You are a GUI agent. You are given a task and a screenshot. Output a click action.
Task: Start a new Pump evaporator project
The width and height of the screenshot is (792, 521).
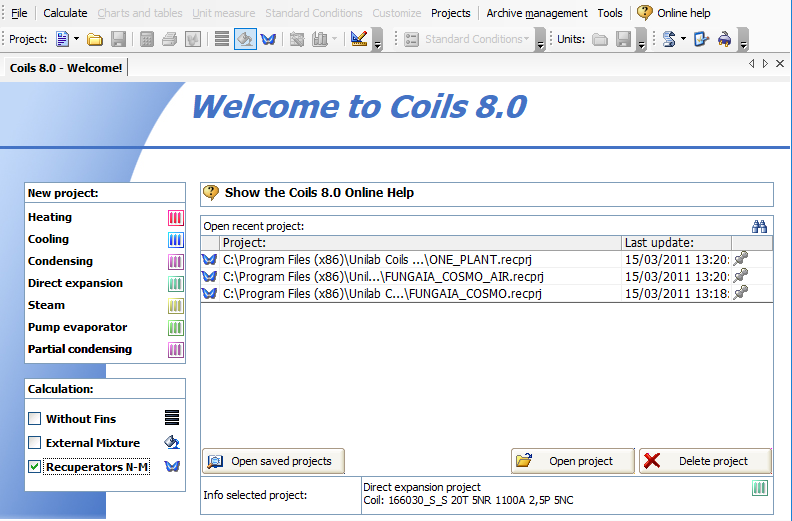77,327
